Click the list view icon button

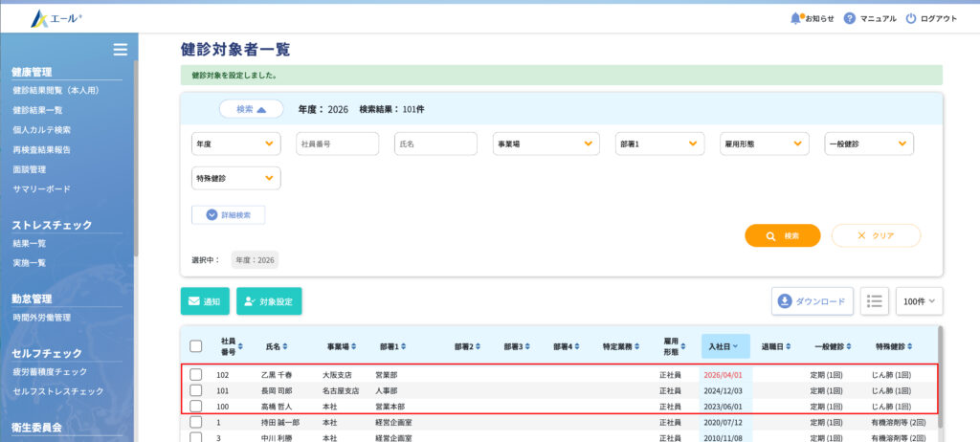[874, 300]
